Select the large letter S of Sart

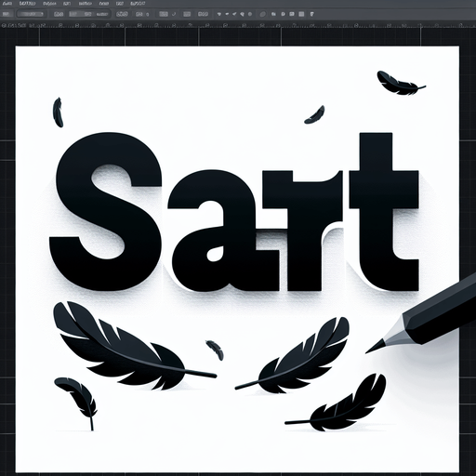click(106, 212)
